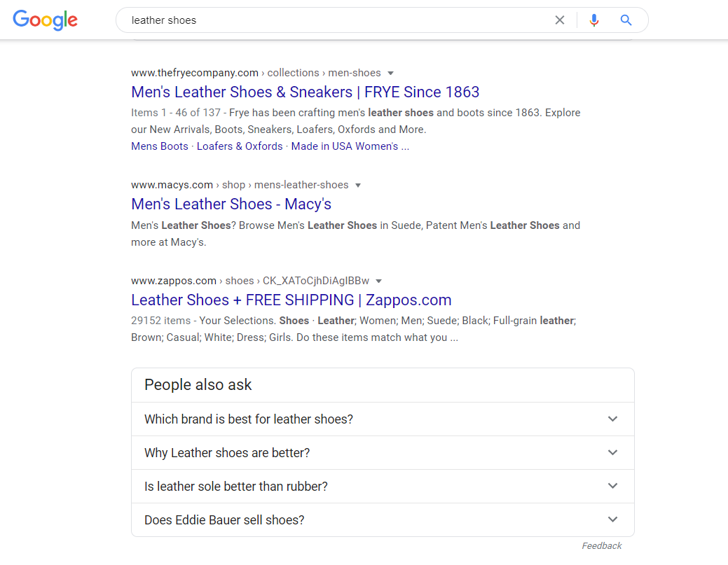Open Men's Leather Shoes & Sneakers FRYE result
The height and width of the screenshot is (565, 728).
[305, 92]
